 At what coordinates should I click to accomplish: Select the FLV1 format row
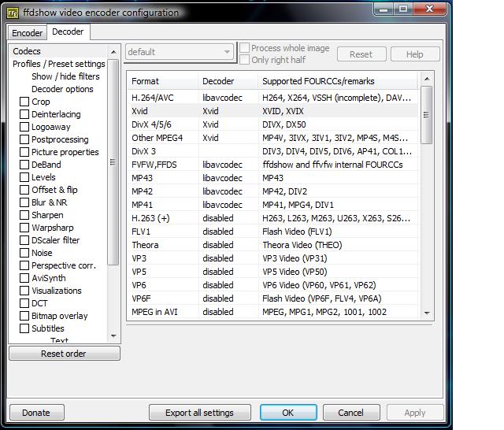click(x=272, y=232)
